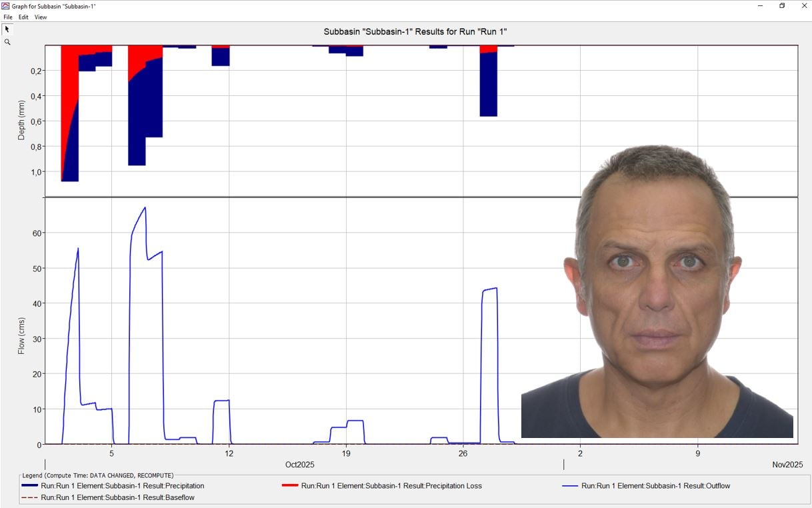
Task: Activate the magnifier zoom tool
Action: pyautogui.click(x=7, y=42)
